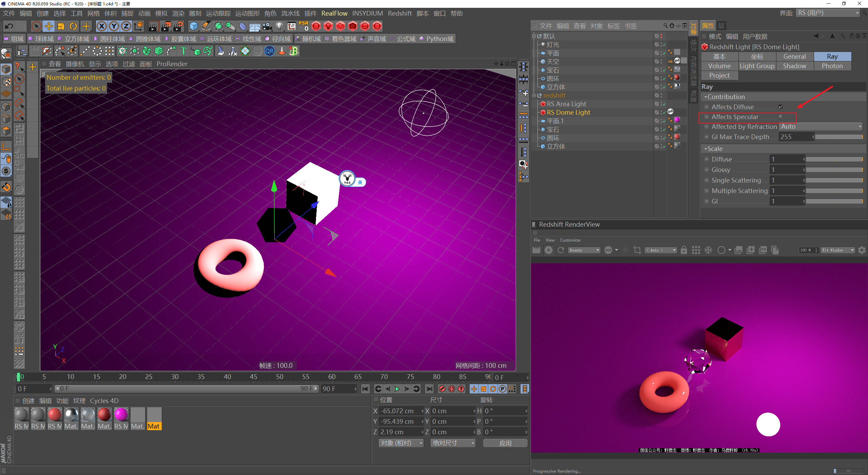
Task: Enable the Affects Specular checkbox
Action: tap(781, 117)
